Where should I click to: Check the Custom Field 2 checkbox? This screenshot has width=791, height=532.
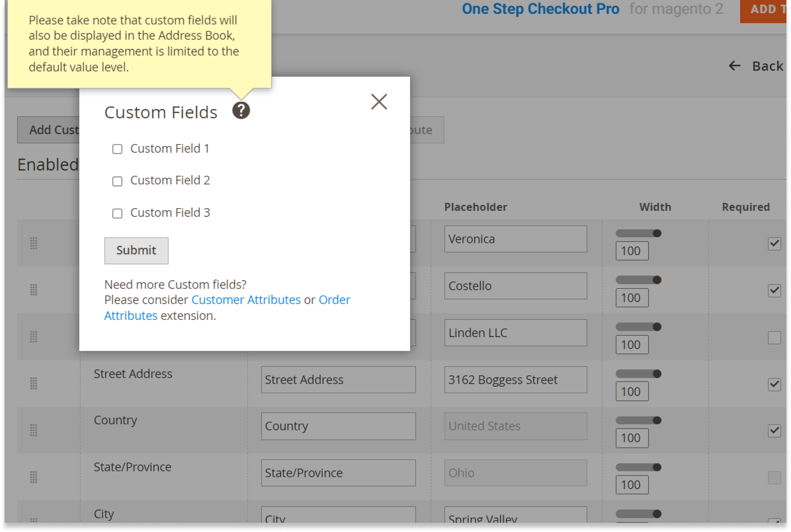pos(117,181)
